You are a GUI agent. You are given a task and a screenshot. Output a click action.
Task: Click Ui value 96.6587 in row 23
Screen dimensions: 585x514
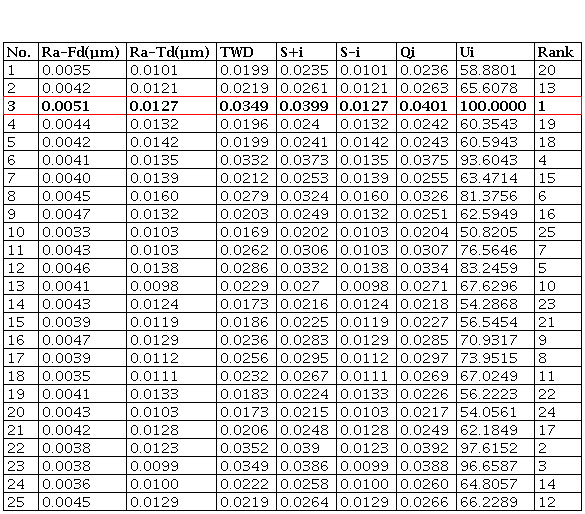489,466
